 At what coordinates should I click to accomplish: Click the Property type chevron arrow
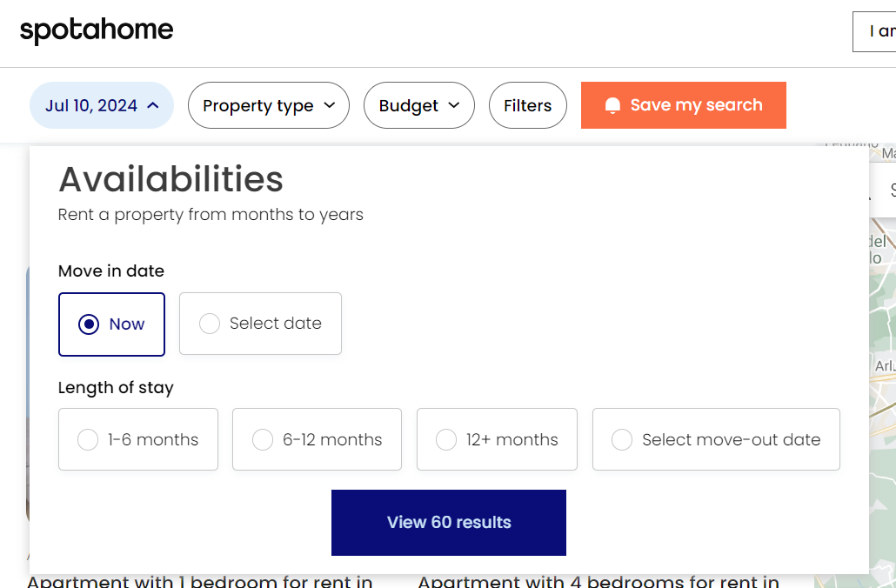(329, 105)
